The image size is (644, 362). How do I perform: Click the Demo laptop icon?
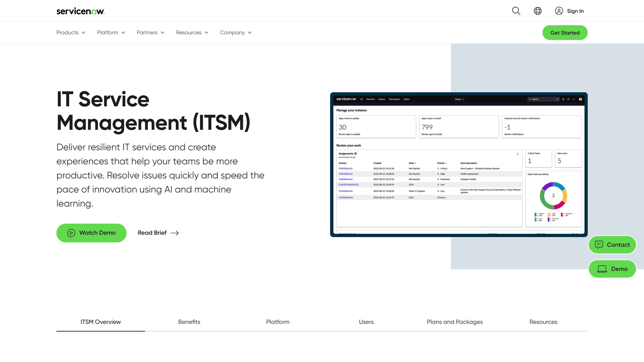coord(602,269)
